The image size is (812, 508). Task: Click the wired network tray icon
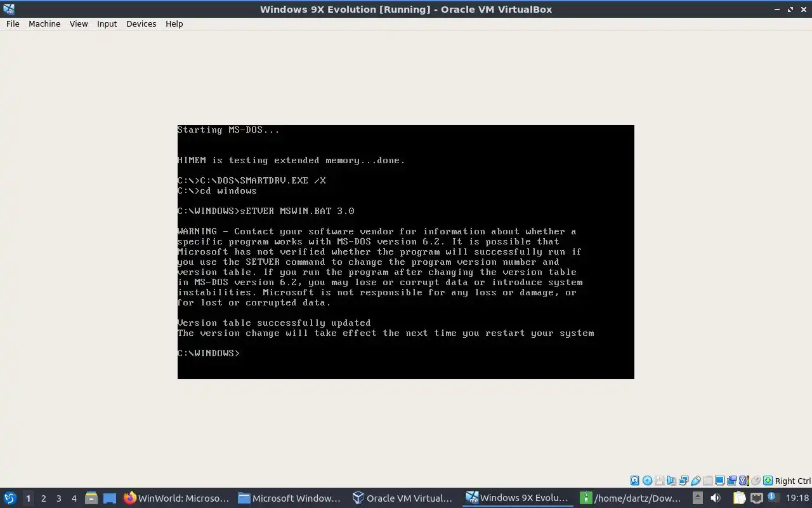click(756, 498)
